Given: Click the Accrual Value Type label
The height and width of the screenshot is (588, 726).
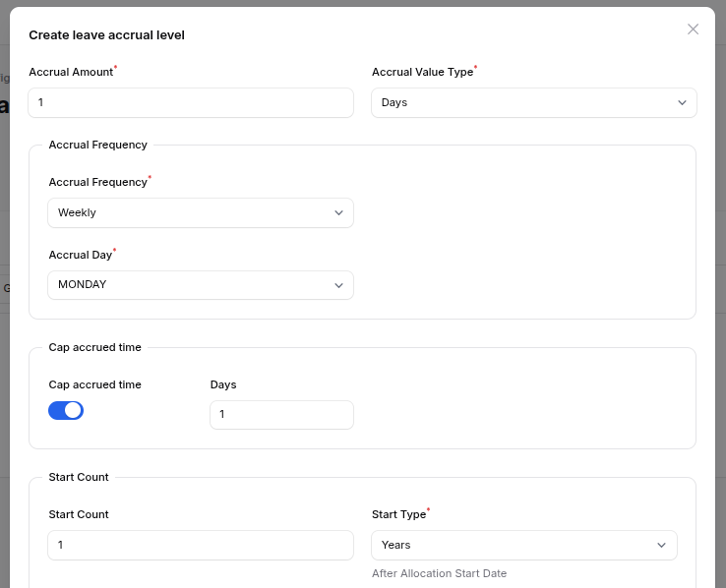Looking at the screenshot, I should [x=422, y=72].
